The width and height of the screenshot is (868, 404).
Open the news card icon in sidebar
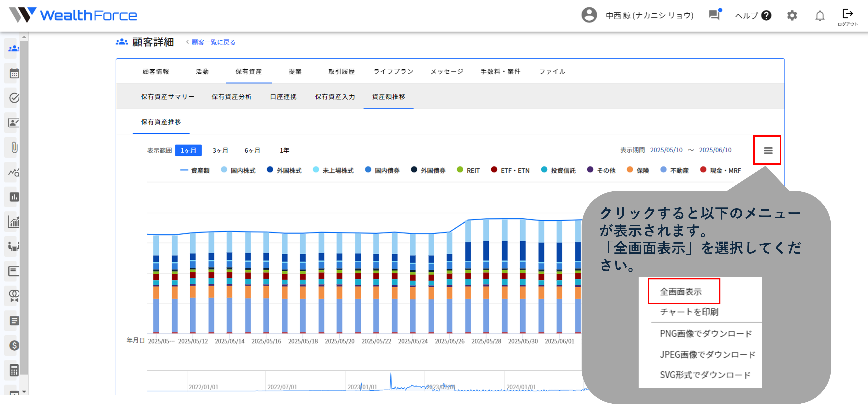pos(14,271)
